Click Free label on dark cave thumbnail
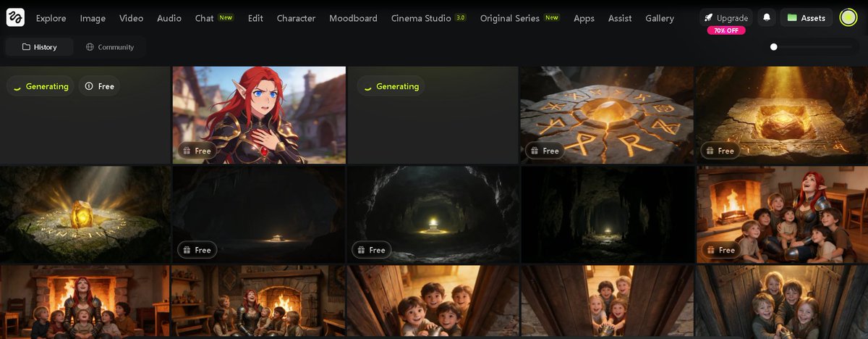This screenshot has height=339, width=868. point(203,250)
